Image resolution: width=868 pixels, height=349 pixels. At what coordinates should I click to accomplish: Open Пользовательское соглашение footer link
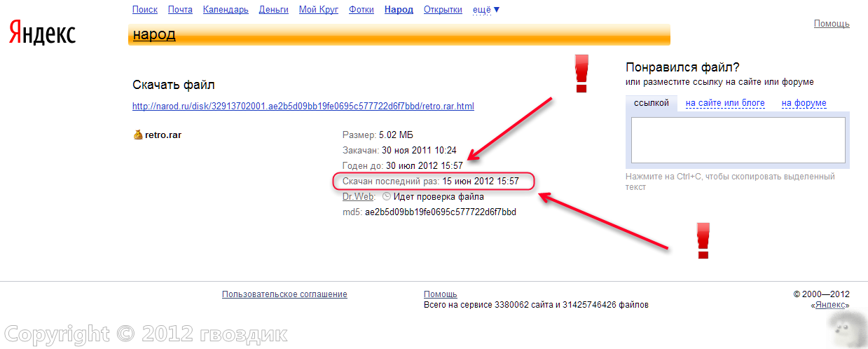284,294
